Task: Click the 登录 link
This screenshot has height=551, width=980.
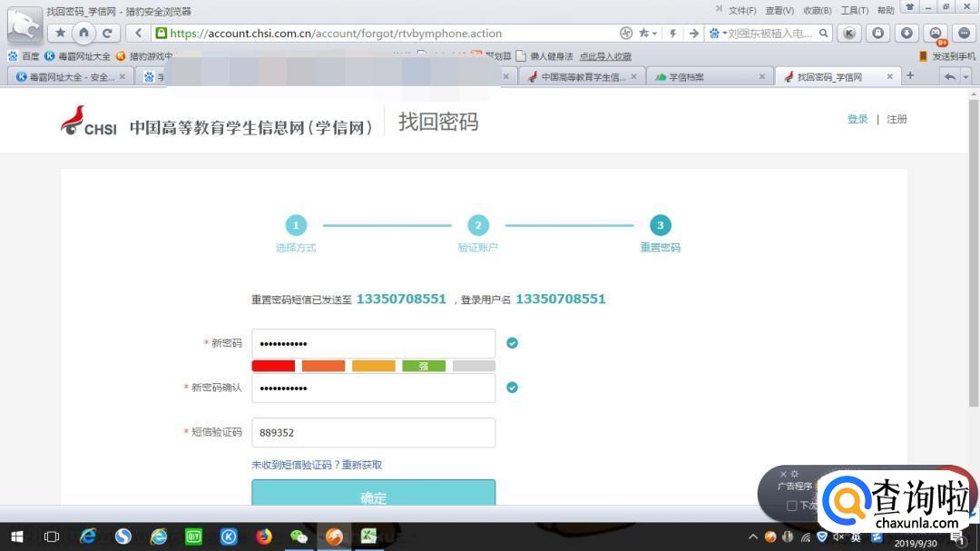Action: pos(857,119)
